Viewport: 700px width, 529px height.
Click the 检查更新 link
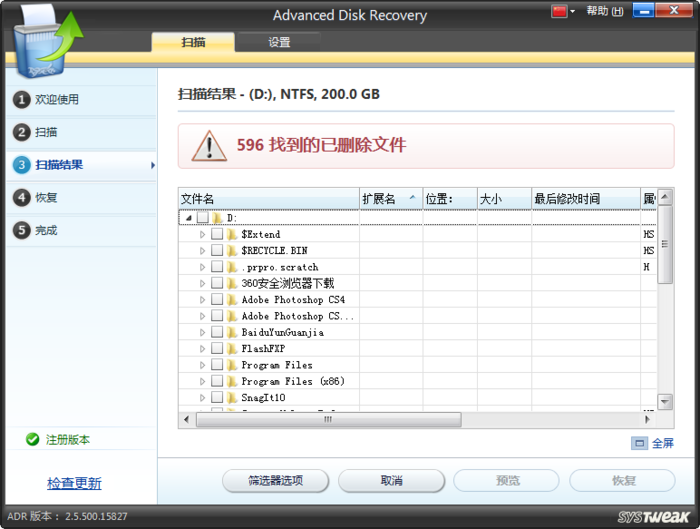(74, 483)
